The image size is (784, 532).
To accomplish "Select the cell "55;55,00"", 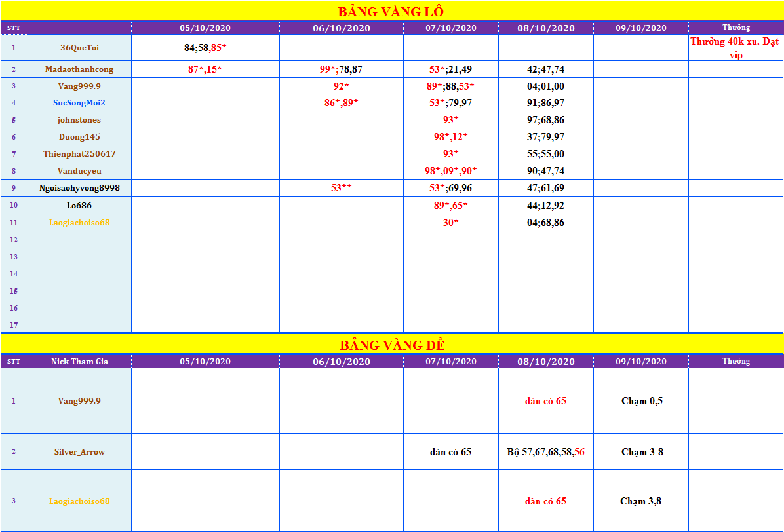I will (x=546, y=154).
